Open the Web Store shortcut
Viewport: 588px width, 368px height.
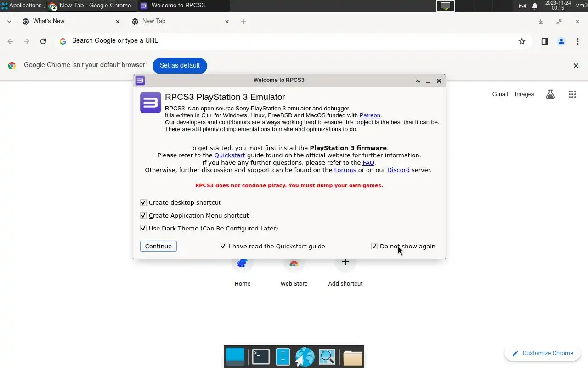(x=294, y=271)
